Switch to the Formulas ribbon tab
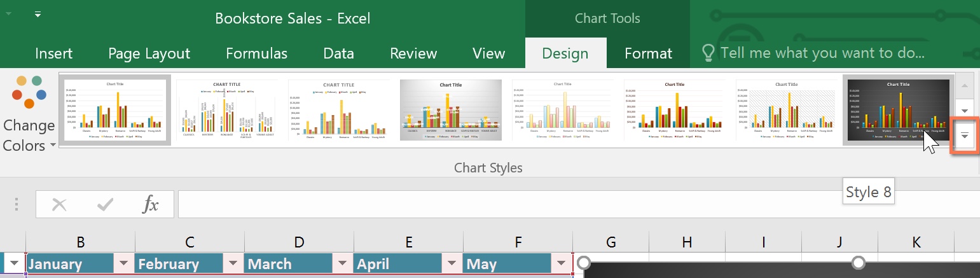 256,53
